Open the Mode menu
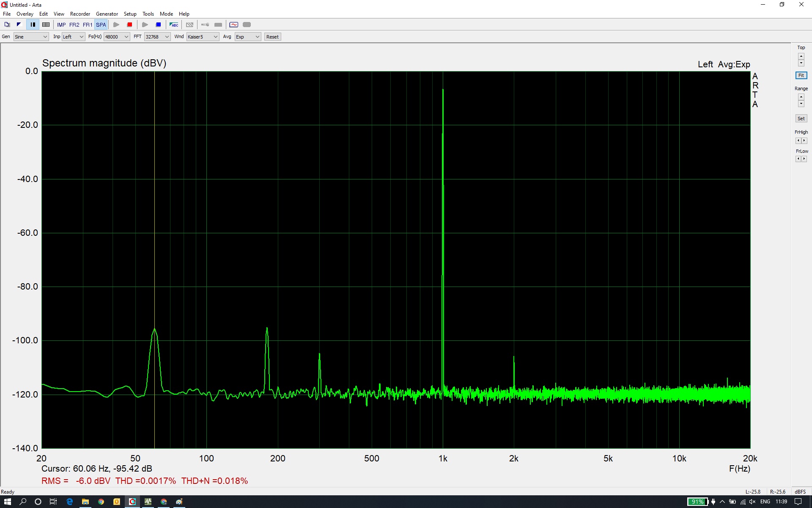 coord(166,14)
